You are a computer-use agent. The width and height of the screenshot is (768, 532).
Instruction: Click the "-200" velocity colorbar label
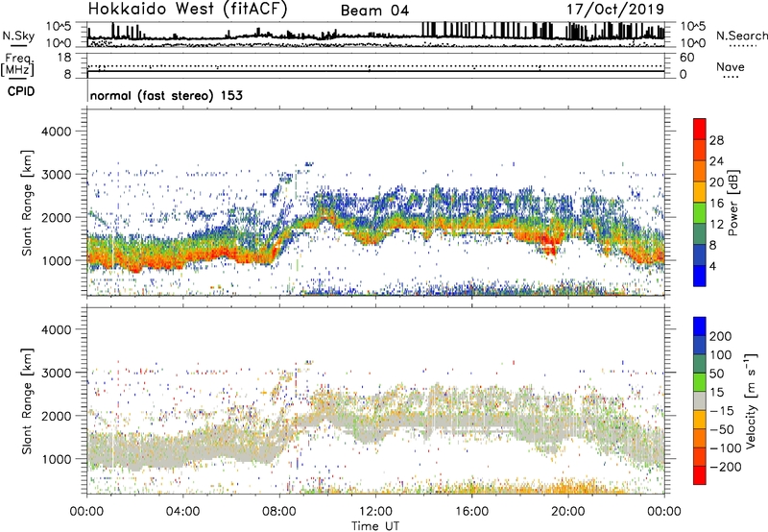[725, 467]
